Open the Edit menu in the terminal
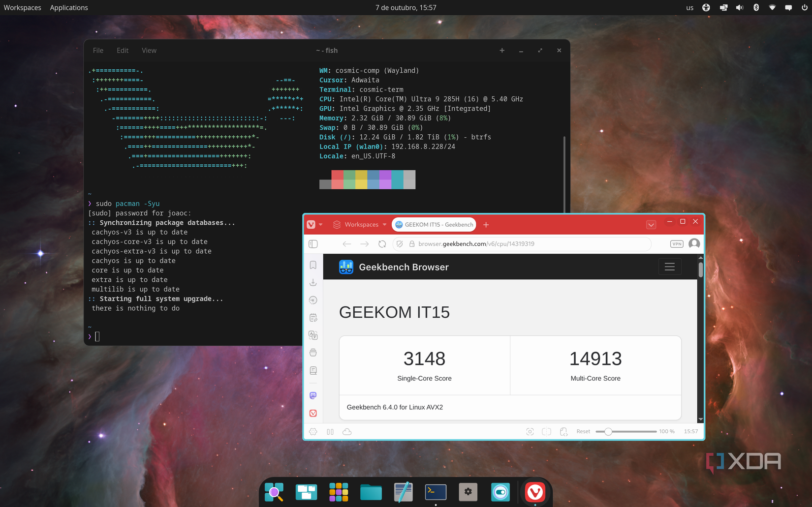This screenshot has height=507, width=812. [x=122, y=50]
